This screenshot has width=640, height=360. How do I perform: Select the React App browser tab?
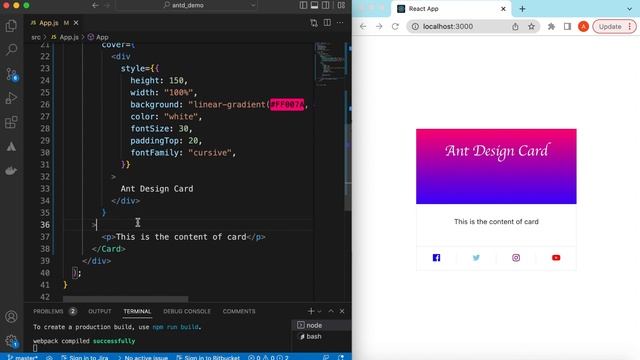coord(451,9)
